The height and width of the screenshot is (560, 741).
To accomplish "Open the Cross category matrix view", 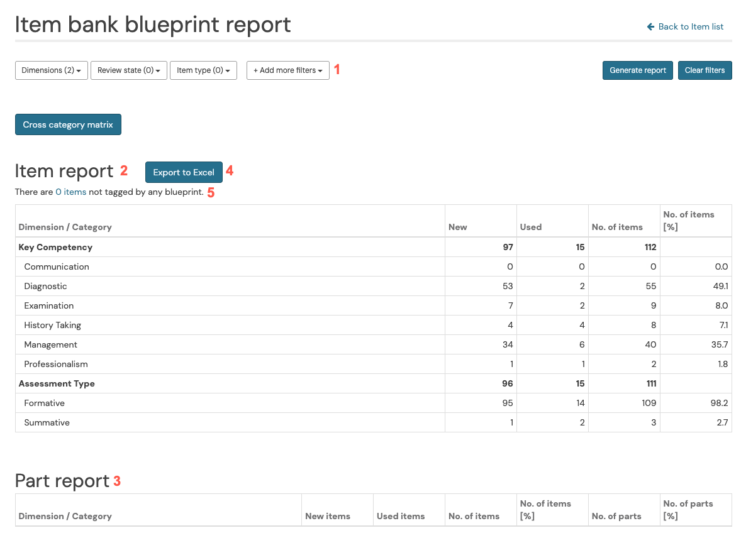I will click(67, 124).
